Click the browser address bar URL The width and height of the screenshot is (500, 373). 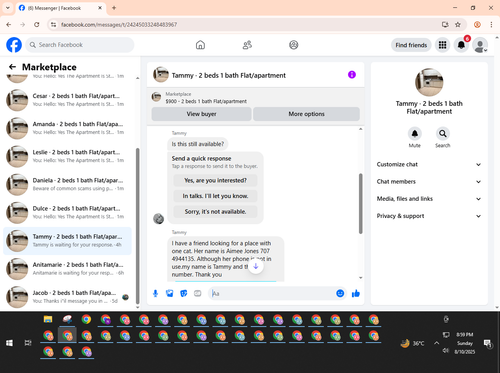click(x=119, y=25)
